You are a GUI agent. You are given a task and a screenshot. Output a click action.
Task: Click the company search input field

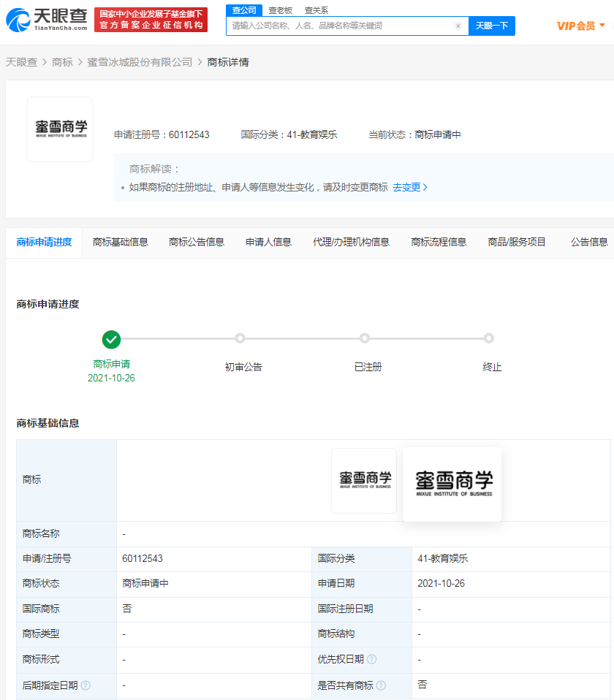(347, 26)
